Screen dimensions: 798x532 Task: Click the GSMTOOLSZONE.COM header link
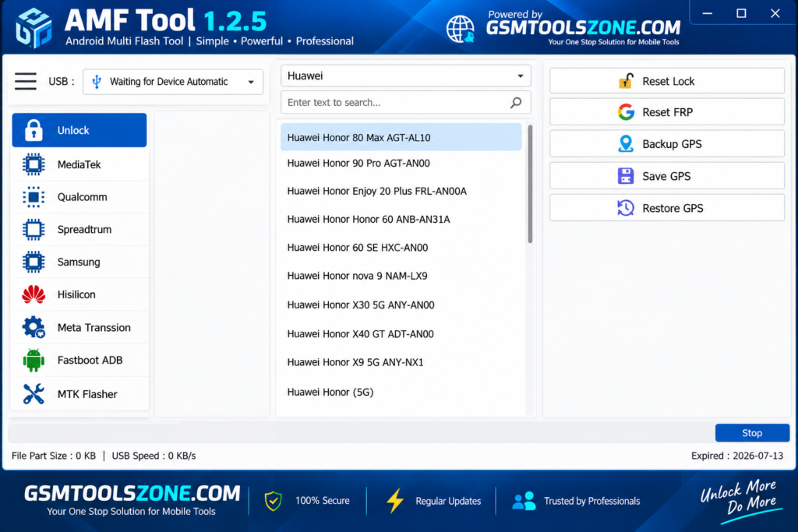583,27
